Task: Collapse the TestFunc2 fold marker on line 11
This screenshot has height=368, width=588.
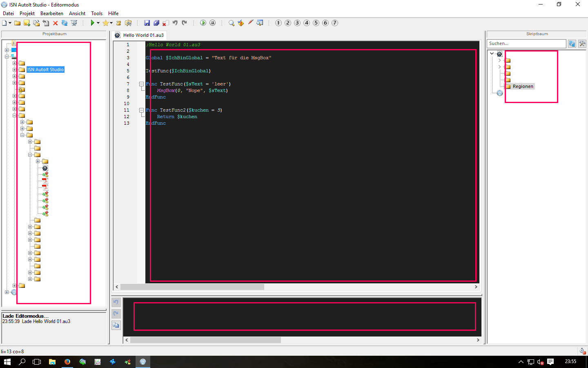Action: [x=141, y=110]
